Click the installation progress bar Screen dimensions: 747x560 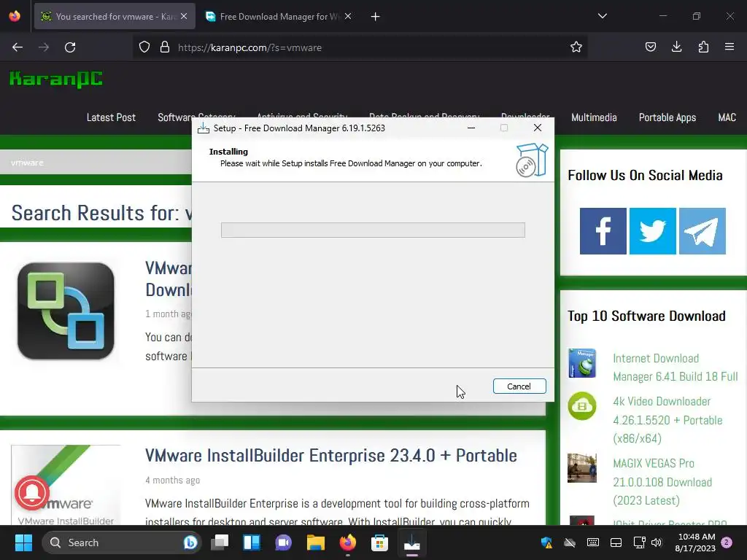[373, 230]
